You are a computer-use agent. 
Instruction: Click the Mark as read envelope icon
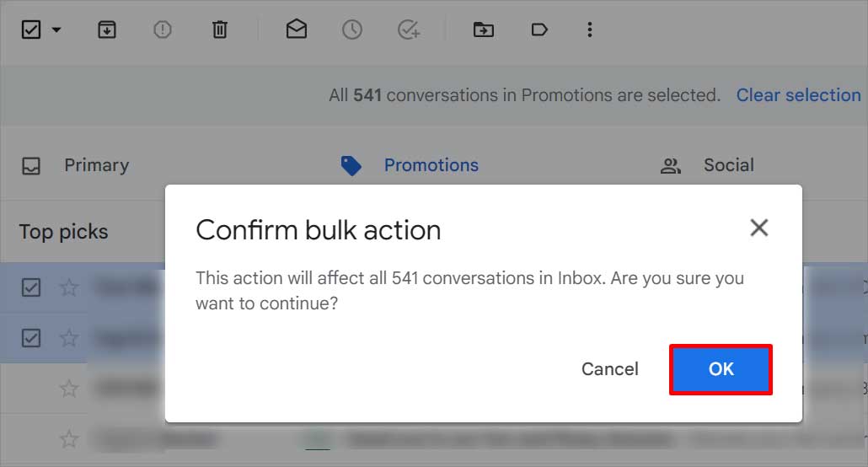point(297,29)
